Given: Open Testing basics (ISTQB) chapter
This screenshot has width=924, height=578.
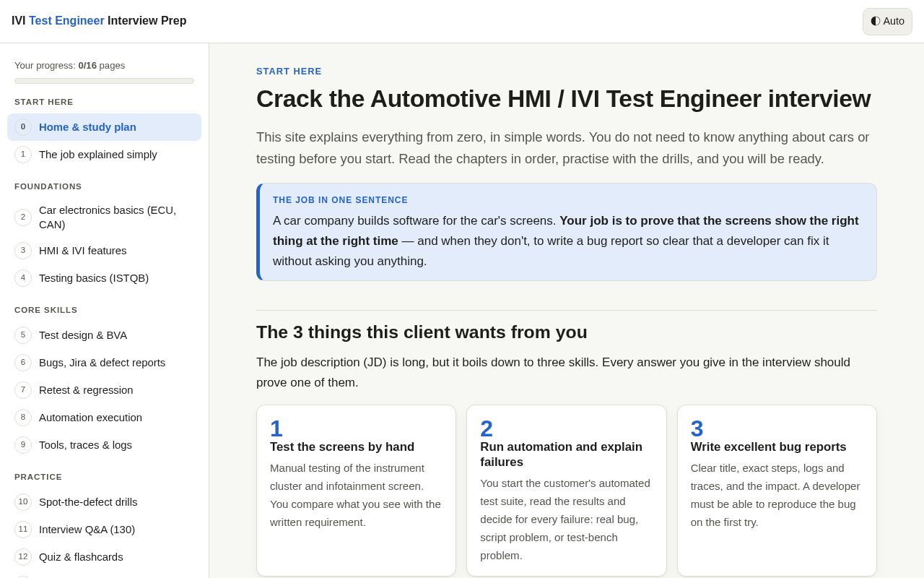Looking at the screenshot, I should 104,278.
